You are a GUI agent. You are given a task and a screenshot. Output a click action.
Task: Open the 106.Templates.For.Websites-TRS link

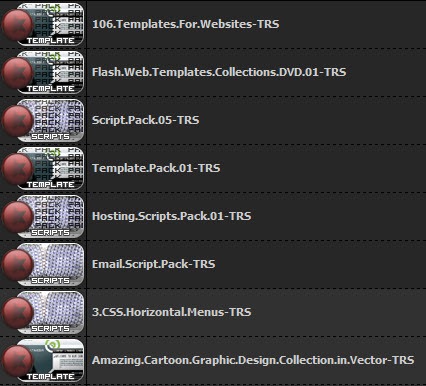186,24
